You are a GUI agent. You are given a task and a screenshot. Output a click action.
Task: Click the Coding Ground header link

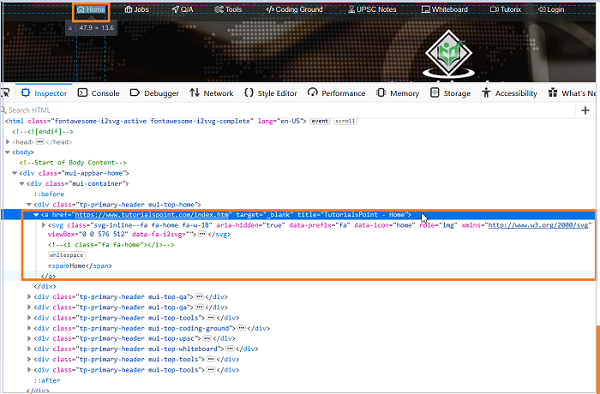[294, 10]
